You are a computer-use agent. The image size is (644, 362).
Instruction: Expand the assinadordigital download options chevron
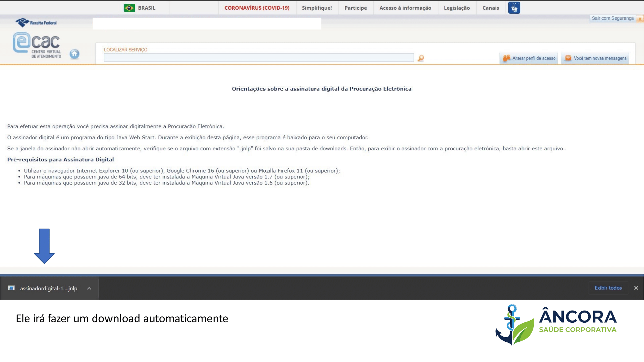(x=89, y=288)
